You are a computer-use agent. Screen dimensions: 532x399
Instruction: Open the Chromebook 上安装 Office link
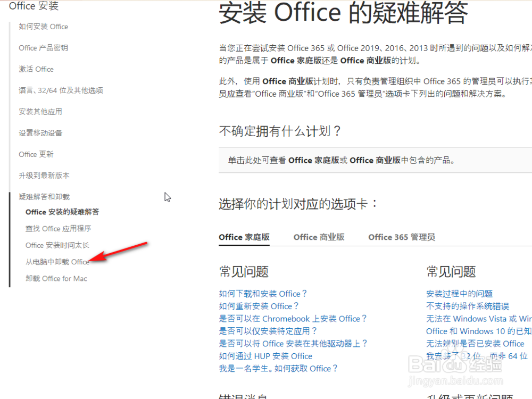[x=293, y=319]
